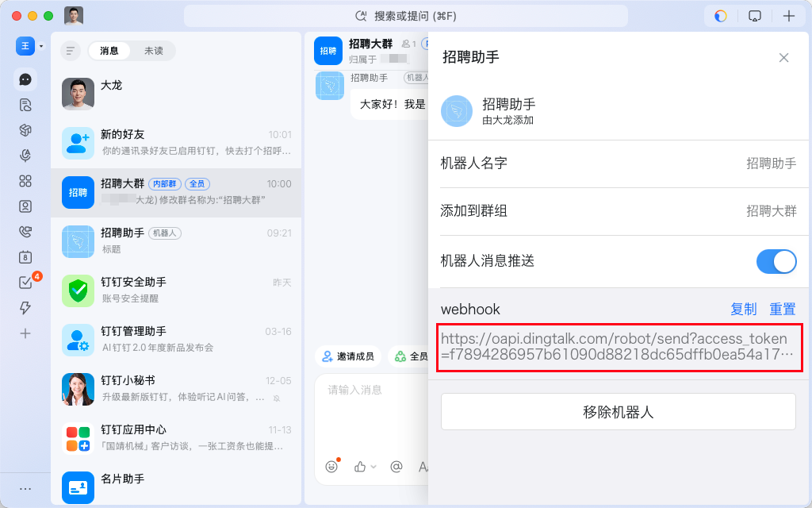Click the muted bell icon on 钉钉小秘书
Image resolution: width=812 pixels, height=508 pixels.
point(277,398)
